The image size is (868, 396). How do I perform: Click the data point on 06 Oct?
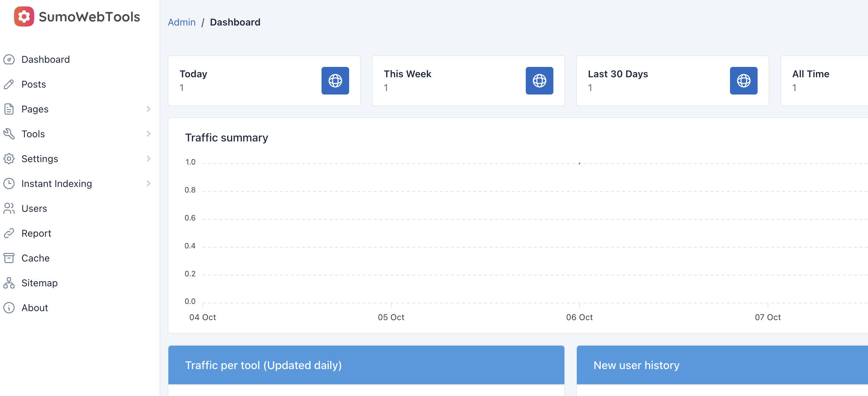pos(580,164)
